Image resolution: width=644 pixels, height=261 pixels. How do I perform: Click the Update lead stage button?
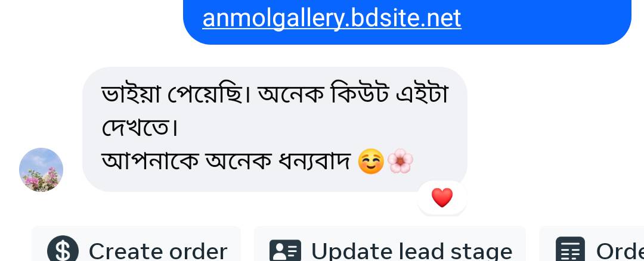(x=390, y=244)
